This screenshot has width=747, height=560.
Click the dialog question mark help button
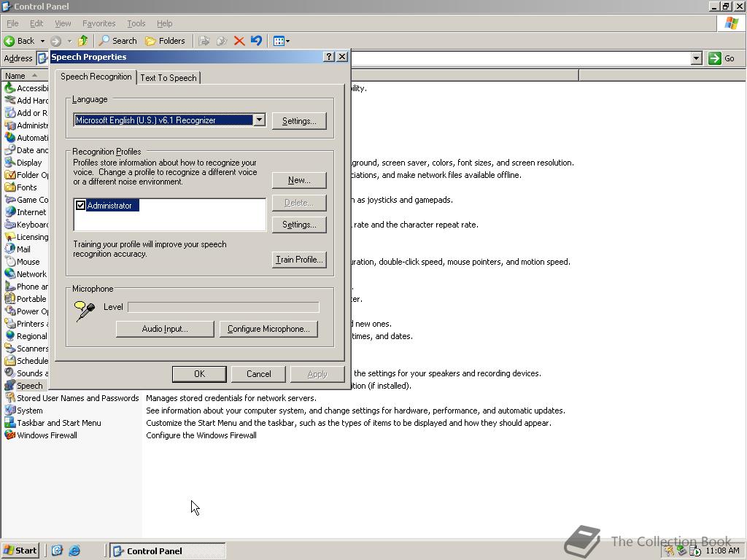click(x=329, y=57)
